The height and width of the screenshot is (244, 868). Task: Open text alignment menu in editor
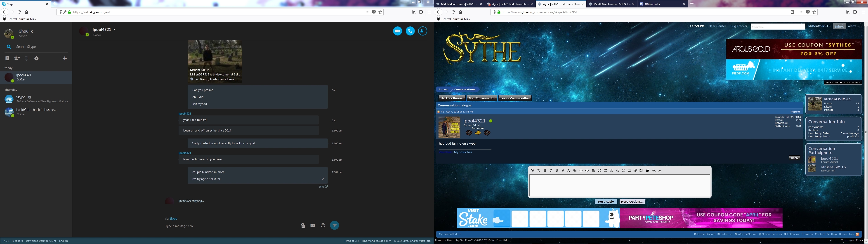coord(593,171)
